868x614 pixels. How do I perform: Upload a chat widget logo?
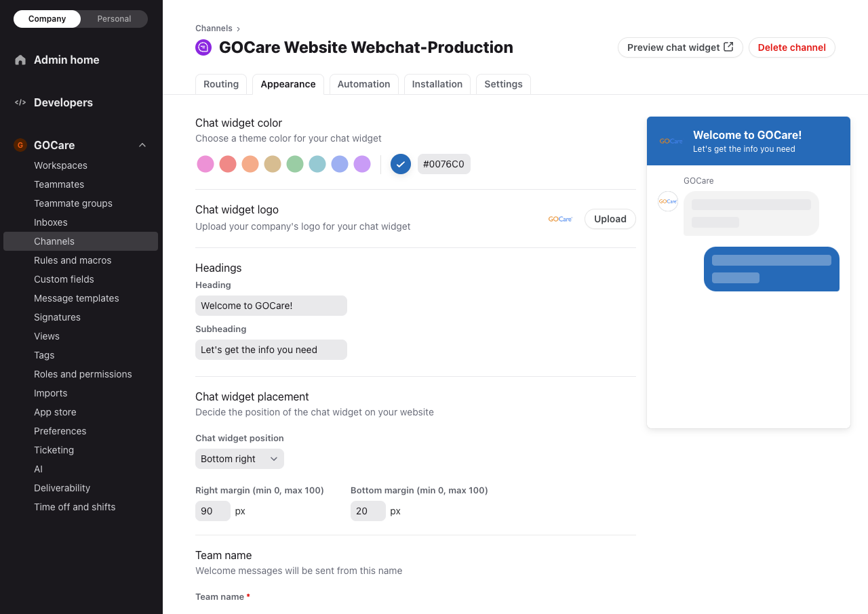point(610,219)
